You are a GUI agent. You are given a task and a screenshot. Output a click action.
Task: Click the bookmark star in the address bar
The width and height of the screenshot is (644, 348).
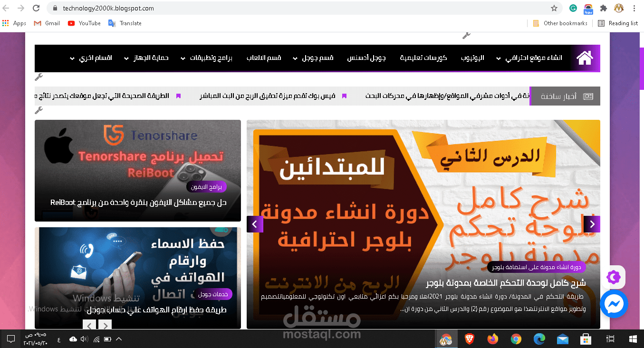pyautogui.click(x=554, y=8)
